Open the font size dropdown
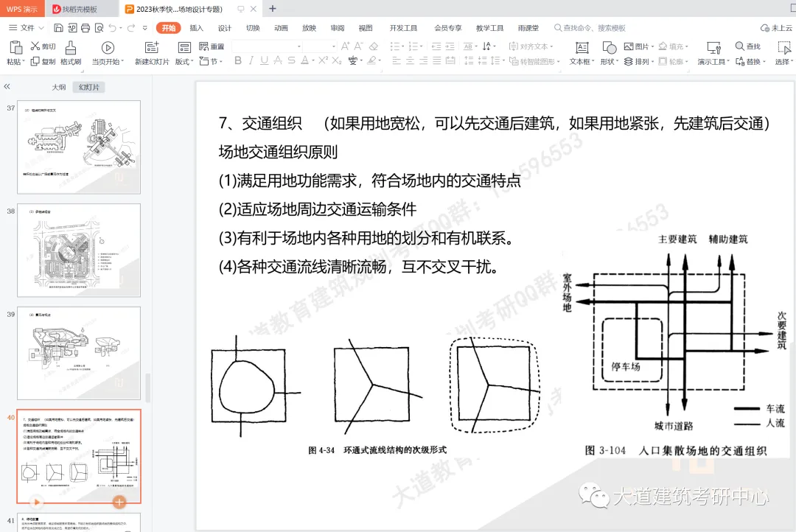The height and width of the screenshot is (532, 796). tap(334, 46)
